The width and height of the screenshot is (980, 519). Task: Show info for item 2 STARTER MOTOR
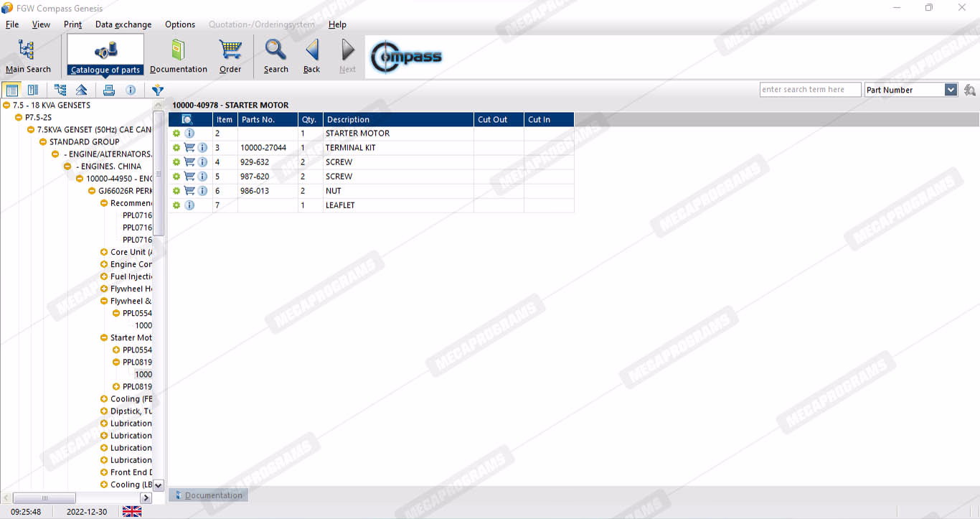pyautogui.click(x=189, y=134)
